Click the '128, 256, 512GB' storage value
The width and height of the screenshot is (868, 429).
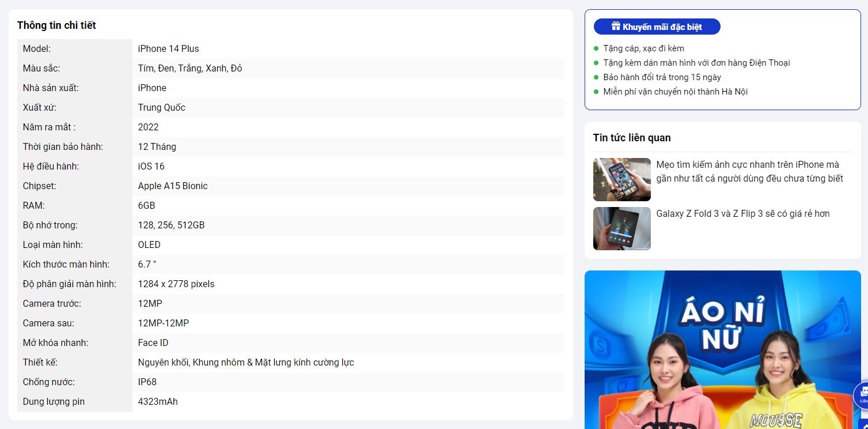(172, 225)
